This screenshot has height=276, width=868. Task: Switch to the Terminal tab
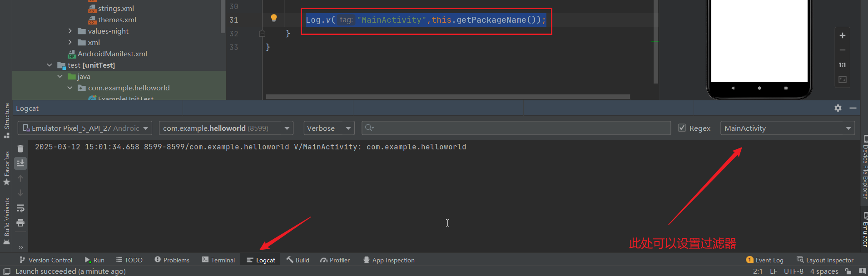point(218,260)
